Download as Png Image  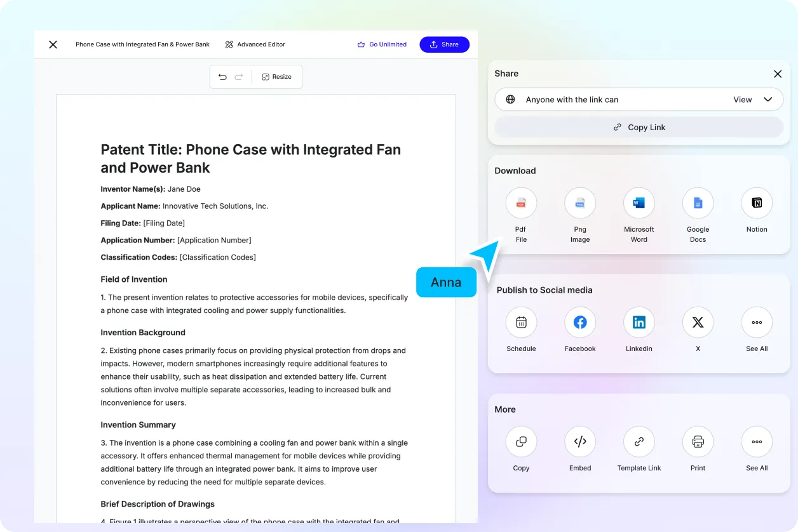point(580,203)
